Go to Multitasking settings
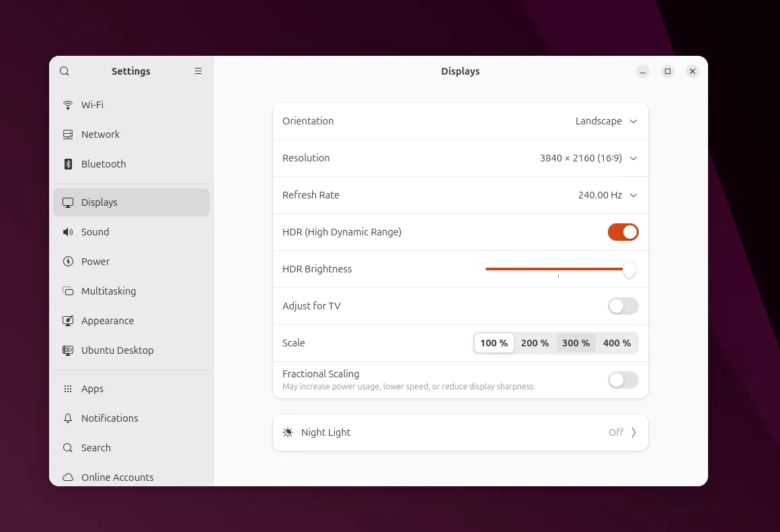Screen dimensions: 780x532 (108, 291)
